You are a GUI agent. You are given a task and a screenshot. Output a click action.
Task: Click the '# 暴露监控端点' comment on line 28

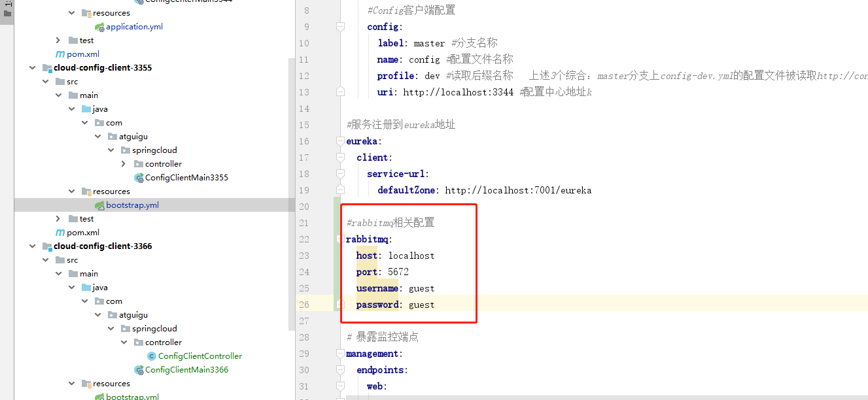coord(382,337)
